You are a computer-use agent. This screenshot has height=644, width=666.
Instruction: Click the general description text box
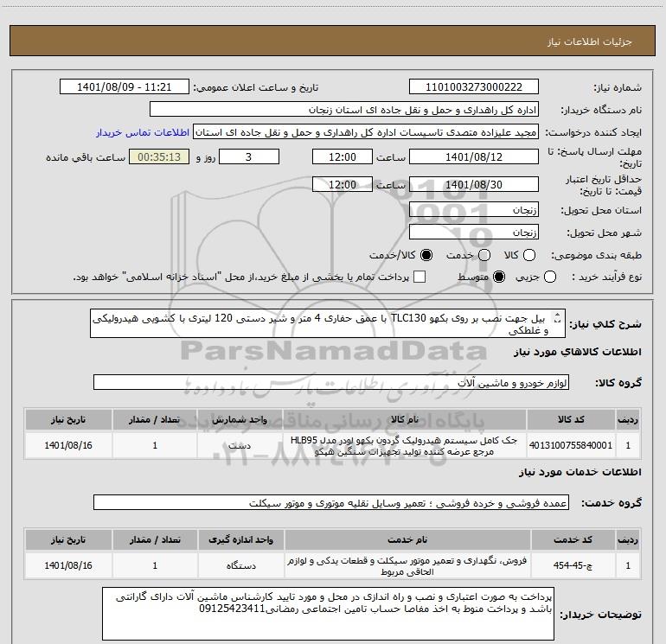tap(328, 324)
